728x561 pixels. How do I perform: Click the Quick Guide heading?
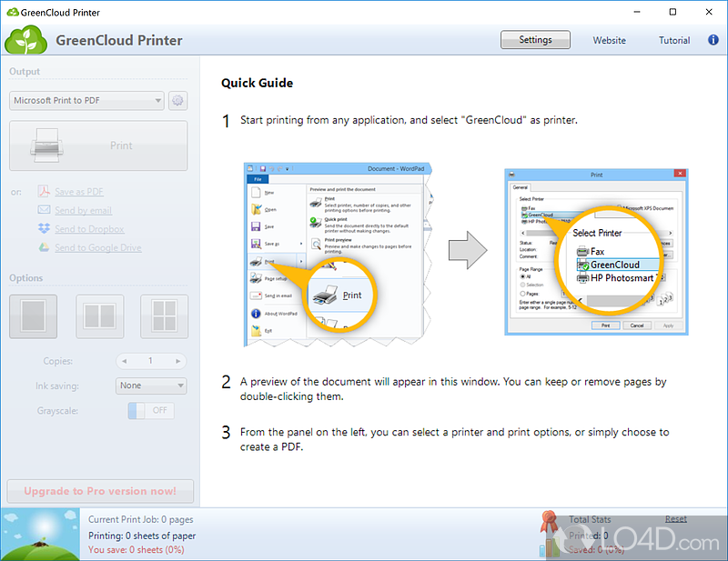tap(258, 83)
